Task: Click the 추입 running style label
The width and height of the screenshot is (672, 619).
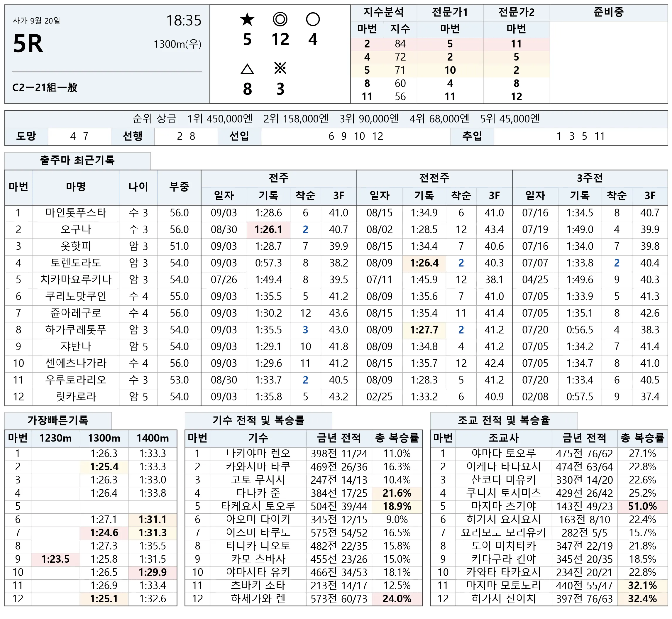Action: (472, 136)
